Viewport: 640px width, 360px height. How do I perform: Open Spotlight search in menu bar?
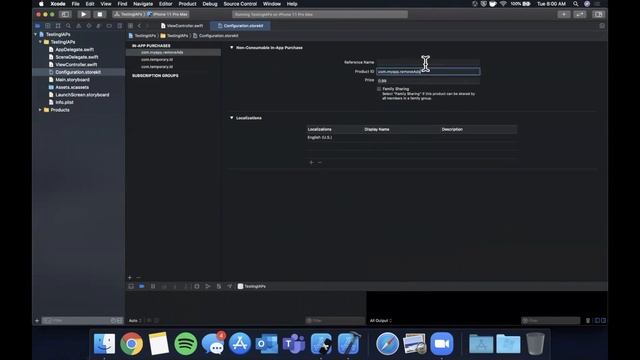pos(576,4)
